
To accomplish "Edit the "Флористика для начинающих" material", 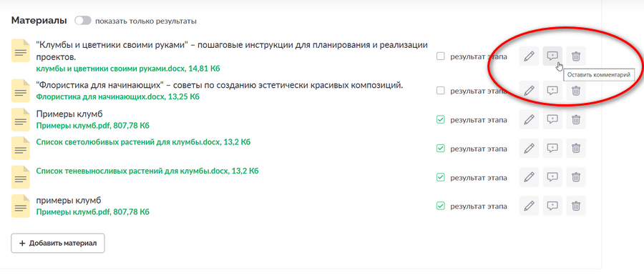I will [x=529, y=91].
